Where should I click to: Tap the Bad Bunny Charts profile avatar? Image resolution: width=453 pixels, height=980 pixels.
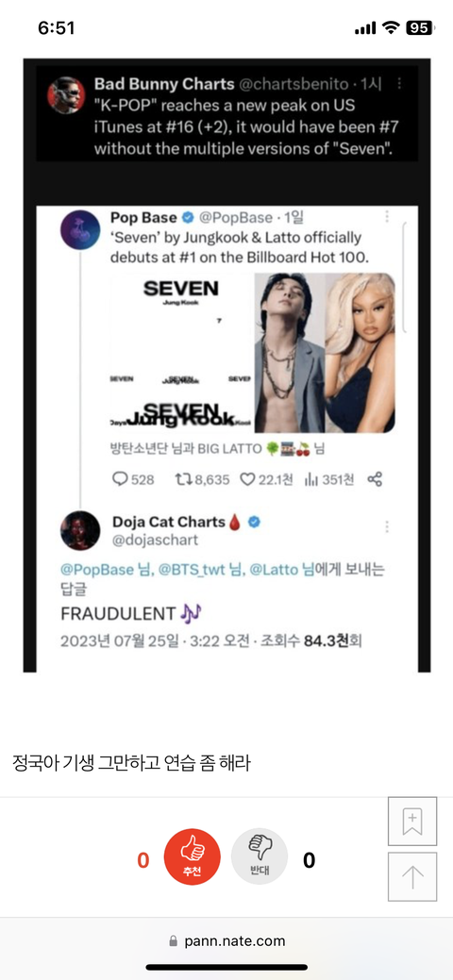66,95
